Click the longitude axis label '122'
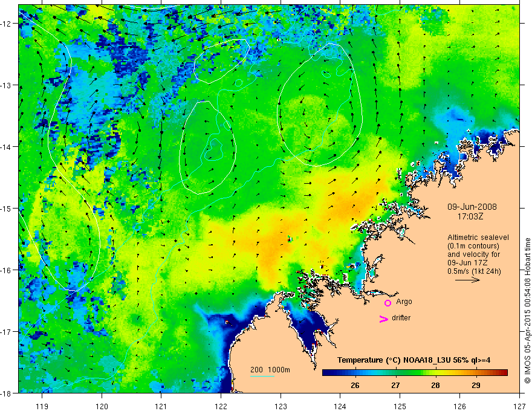The height and width of the screenshot is (411, 532). click(221, 406)
